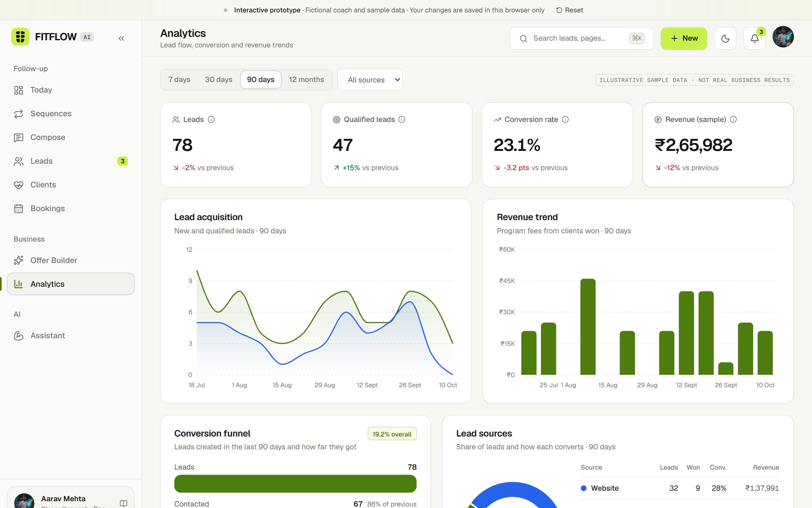Open the book icon beside Aarav Mehta
This screenshot has height=508, width=812.
coord(123,503)
